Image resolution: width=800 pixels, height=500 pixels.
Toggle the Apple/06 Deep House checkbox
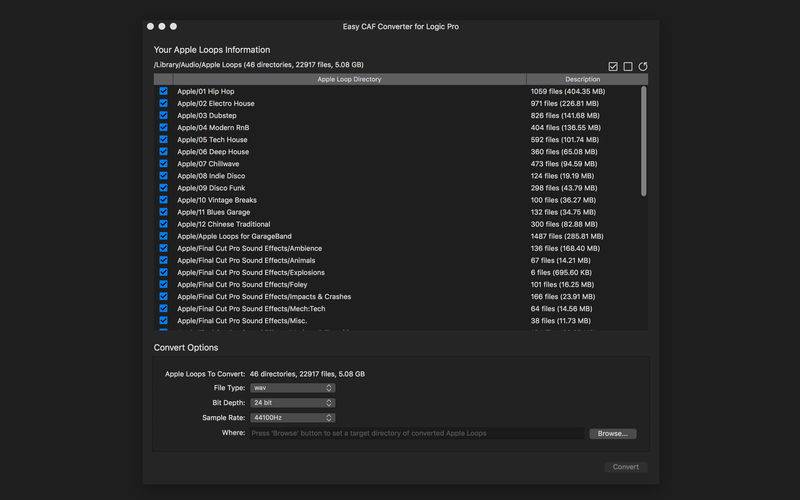pyautogui.click(x=163, y=152)
